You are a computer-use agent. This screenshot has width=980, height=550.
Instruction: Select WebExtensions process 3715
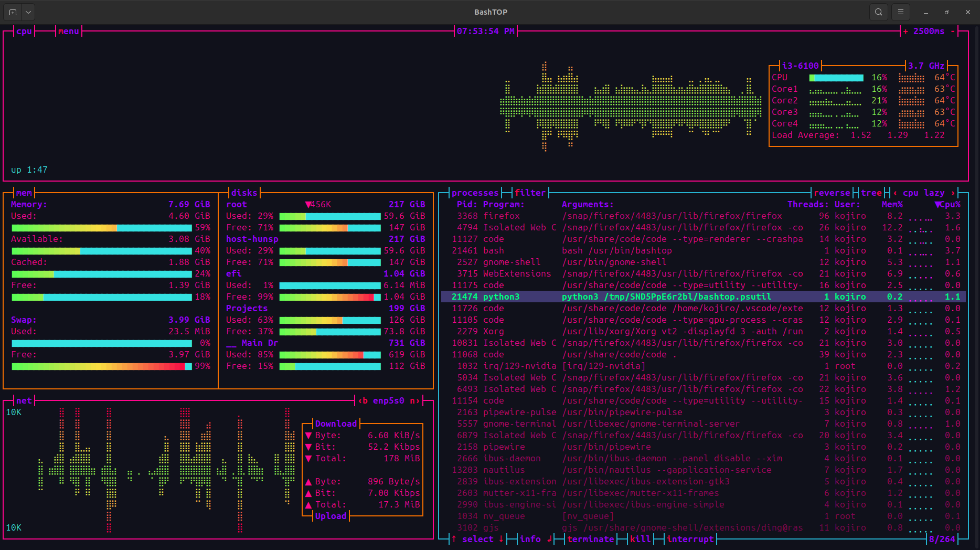click(x=704, y=274)
